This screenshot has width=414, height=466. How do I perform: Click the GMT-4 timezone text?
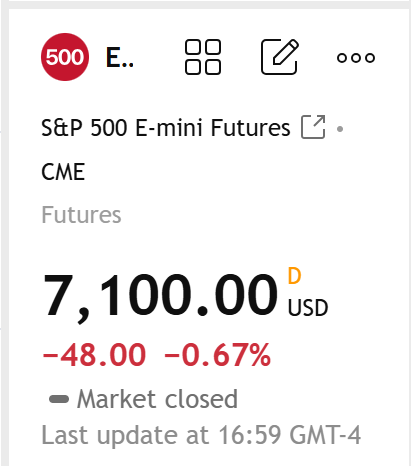[325, 435]
